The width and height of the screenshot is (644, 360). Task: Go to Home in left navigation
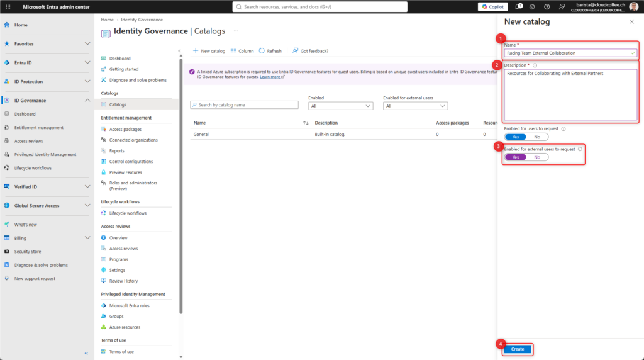(21, 25)
